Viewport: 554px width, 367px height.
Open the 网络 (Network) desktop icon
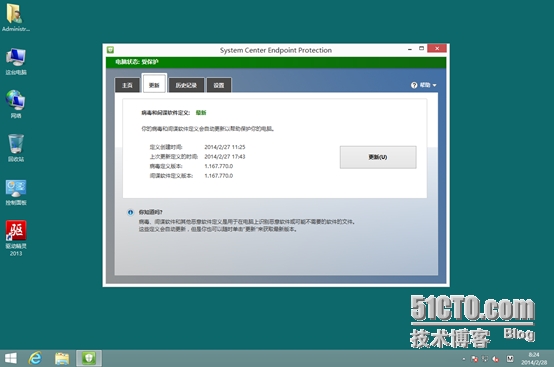click(16, 104)
